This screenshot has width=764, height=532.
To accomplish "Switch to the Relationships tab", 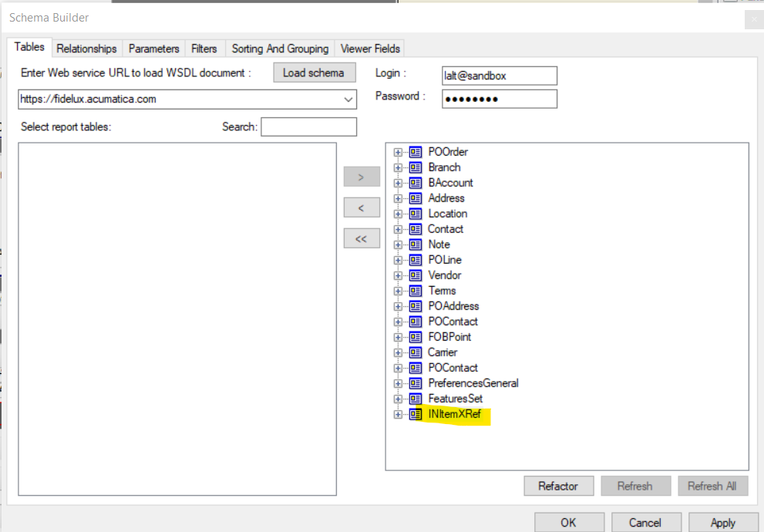I will (x=86, y=49).
